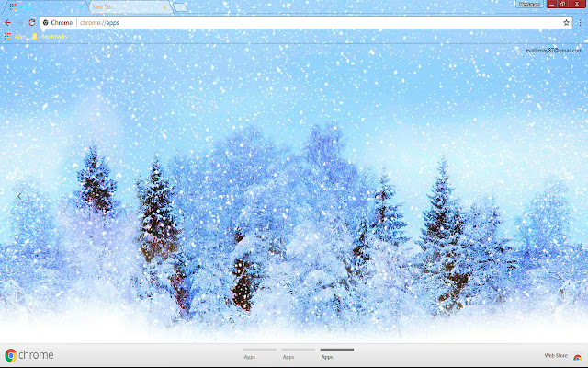Image resolution: width=588 pixels, height=368 pixels.
Task: Close the New Tab tab
Action: point(164,7)
